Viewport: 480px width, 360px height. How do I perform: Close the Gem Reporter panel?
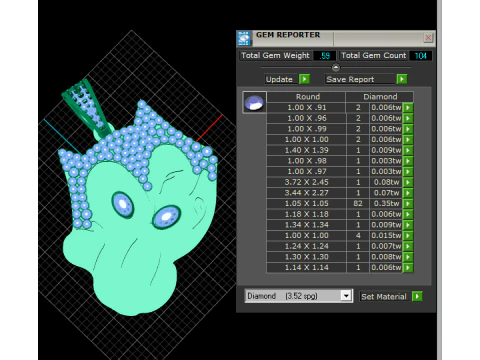pos(428,38)
